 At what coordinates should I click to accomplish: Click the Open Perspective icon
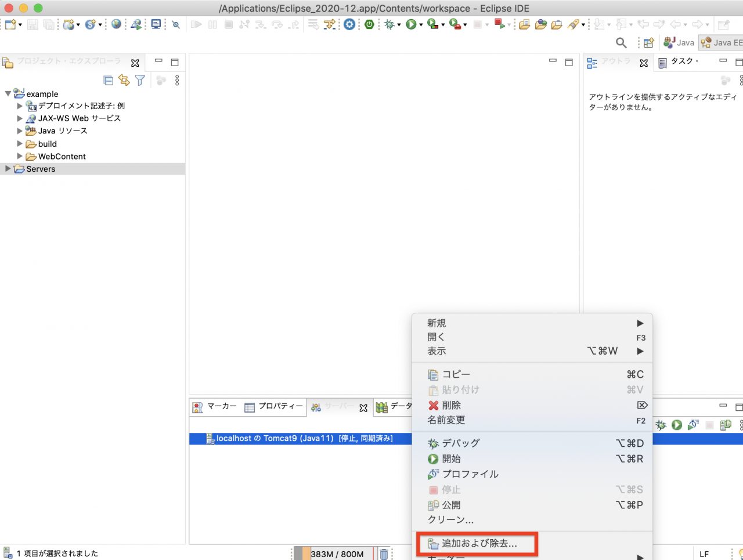649,42
